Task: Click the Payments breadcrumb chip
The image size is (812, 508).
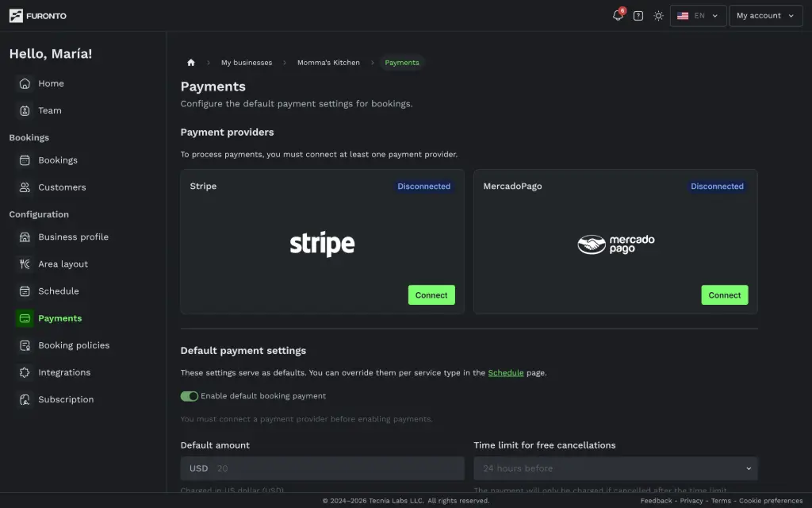Action: 402,63
